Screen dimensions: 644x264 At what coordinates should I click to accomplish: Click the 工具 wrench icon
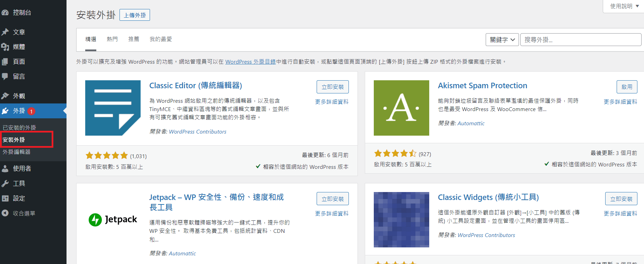pos(5,183)
